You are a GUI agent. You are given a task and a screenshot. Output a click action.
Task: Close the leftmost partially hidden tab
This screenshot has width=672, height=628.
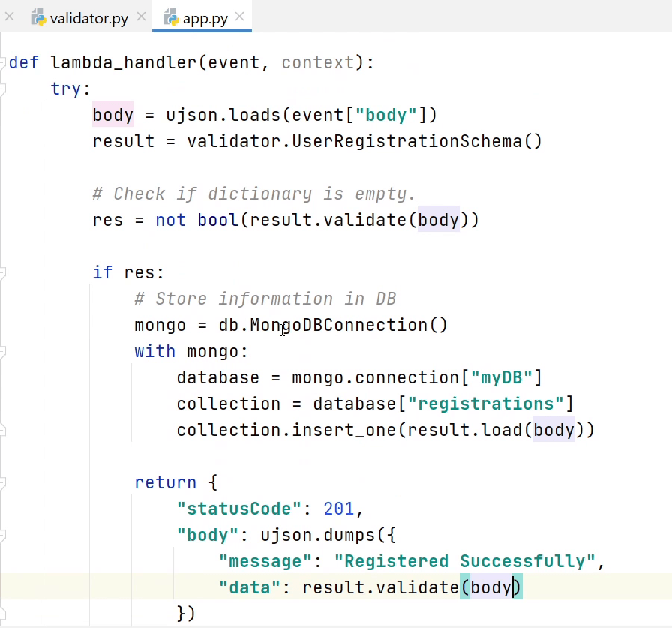click(9, 17)
